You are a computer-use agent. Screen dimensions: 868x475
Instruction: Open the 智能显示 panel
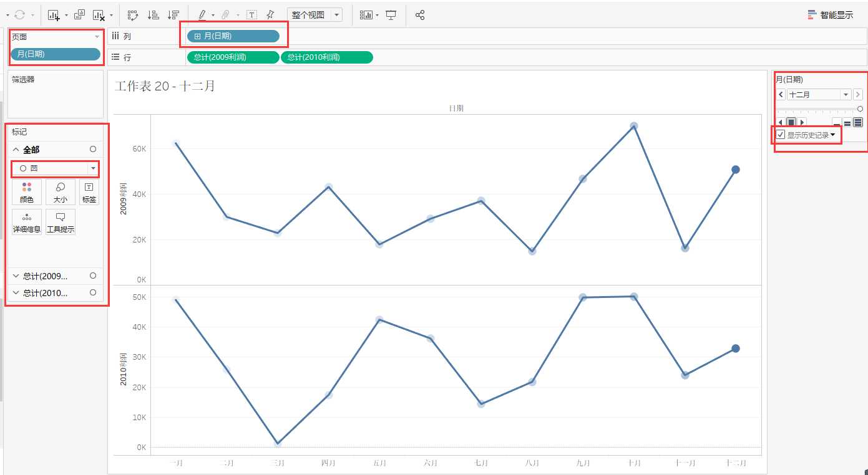831,15
